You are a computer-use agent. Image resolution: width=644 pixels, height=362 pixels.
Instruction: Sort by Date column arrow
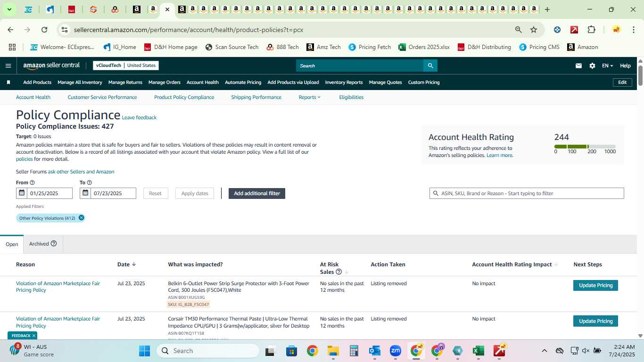134,264
